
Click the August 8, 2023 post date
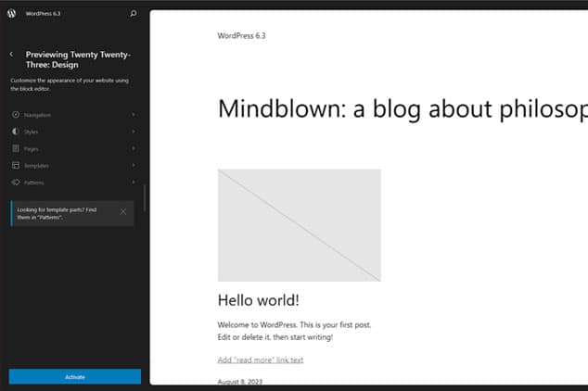pyautogui.click(x=240, y=381)
